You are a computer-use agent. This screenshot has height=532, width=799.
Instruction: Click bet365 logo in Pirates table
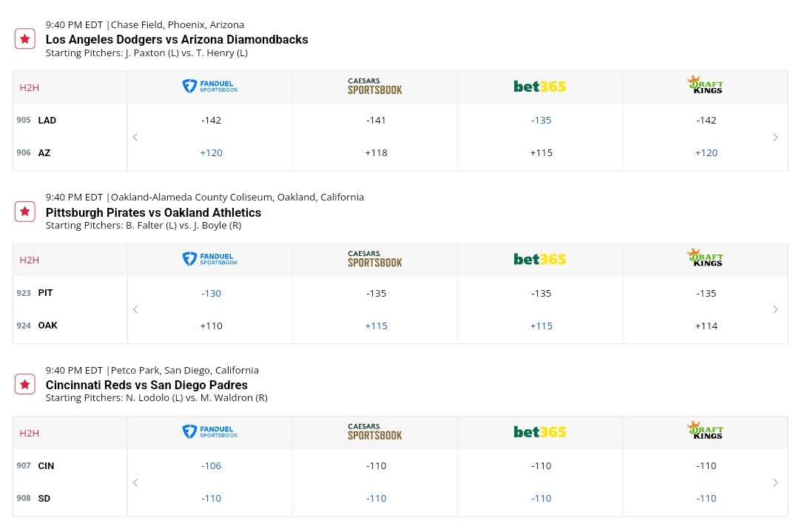click(540, 260)
